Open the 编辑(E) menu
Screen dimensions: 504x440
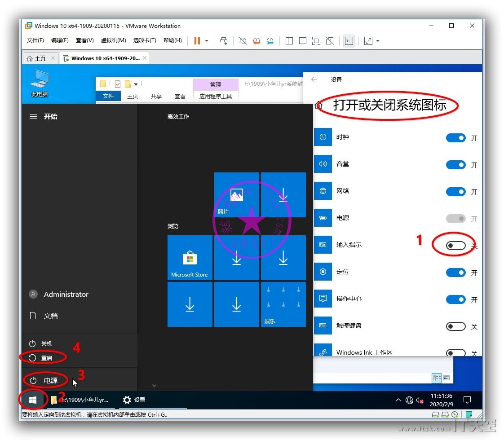(60, 40)
